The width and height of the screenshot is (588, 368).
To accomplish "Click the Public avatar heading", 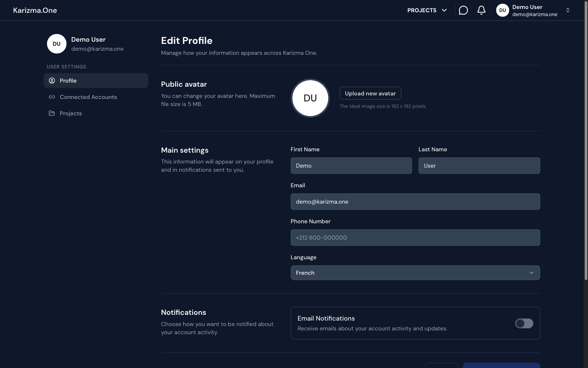I will [x=184, y=84].
